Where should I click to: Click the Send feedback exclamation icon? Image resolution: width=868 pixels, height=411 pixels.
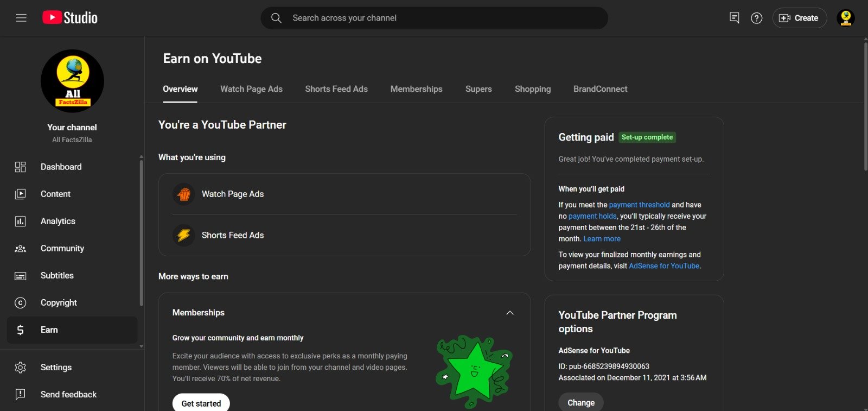(20, 394)
